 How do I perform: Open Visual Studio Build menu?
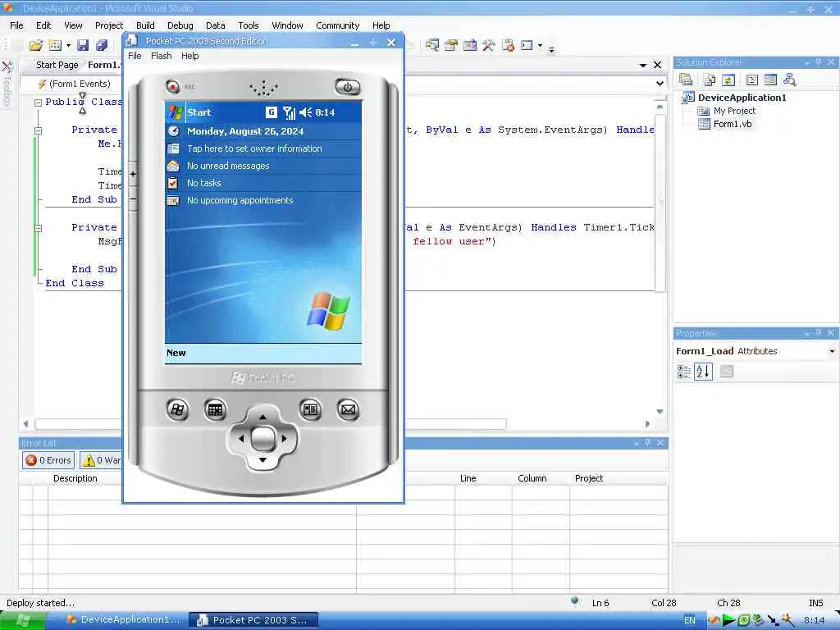145,25
